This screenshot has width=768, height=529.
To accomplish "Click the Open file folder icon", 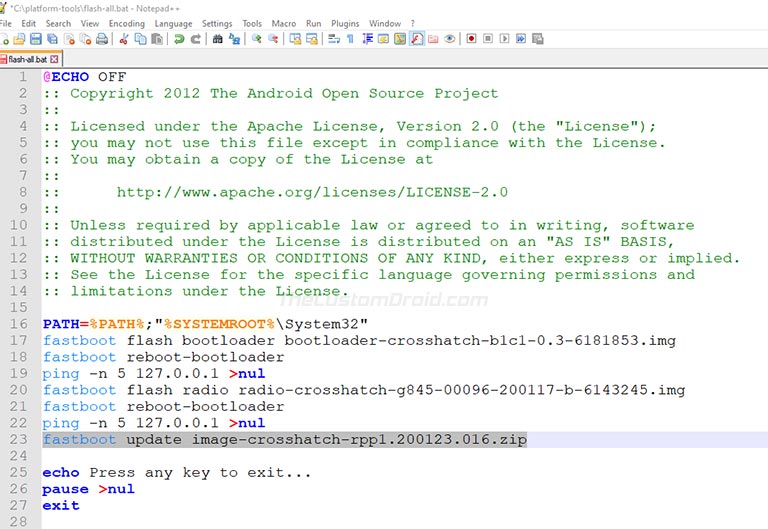I will [20, 39].
